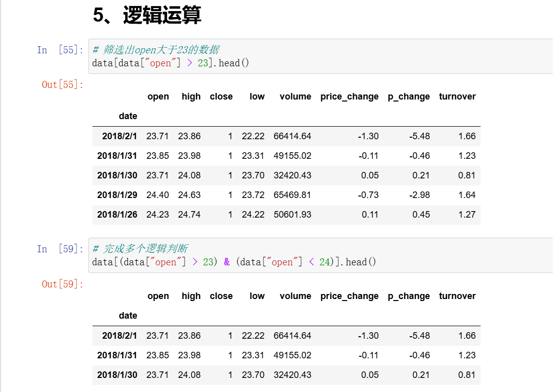Click p_change value -2.98
The width and height of the screenshot is (553, 392).
click(x=420, y=195)
